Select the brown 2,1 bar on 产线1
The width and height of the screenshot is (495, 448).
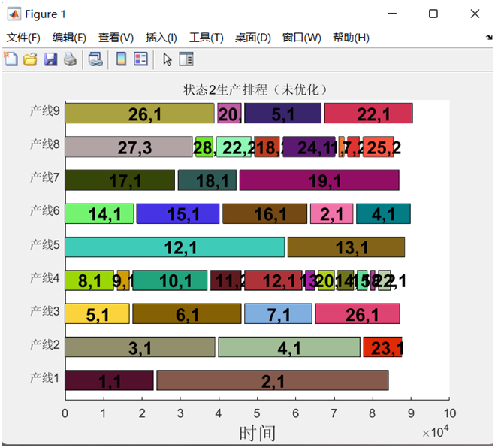click(273, 380)
